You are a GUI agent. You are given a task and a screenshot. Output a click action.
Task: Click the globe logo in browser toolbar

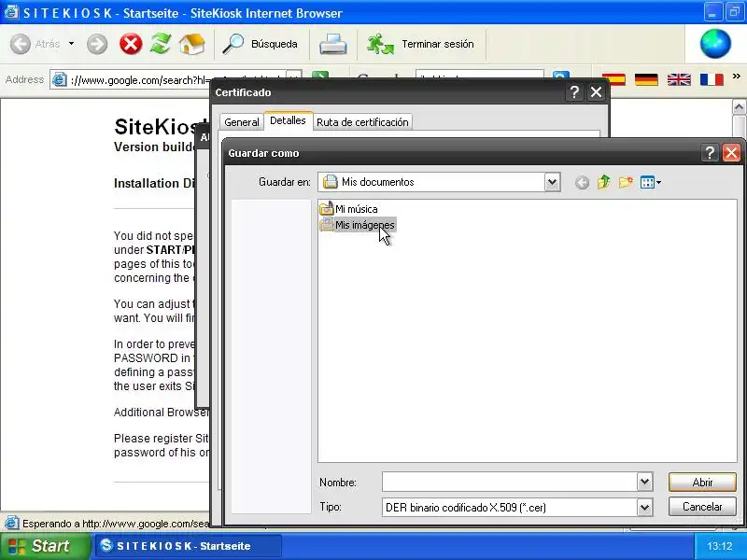[x=715, y=44]
